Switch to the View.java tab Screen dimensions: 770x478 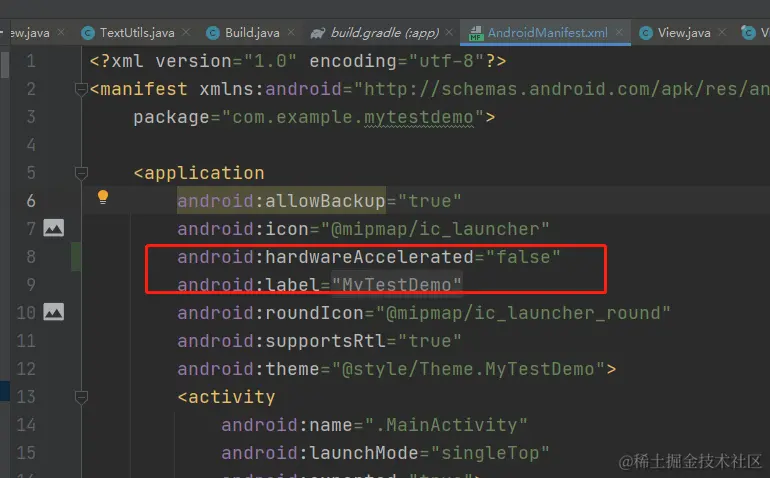click(x=684, y=32)
